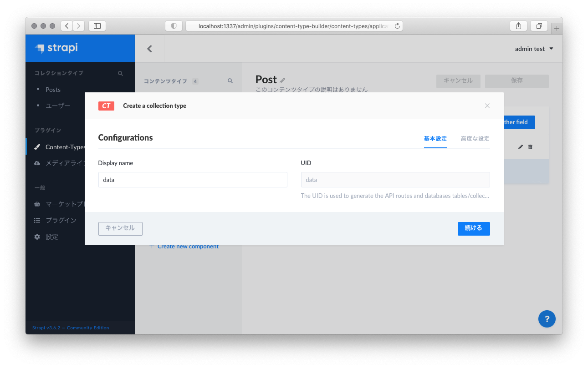Viewport: 588px width, 368px height.
Task: Click the Safari back navigation arrow
Action: pos(67,26)
